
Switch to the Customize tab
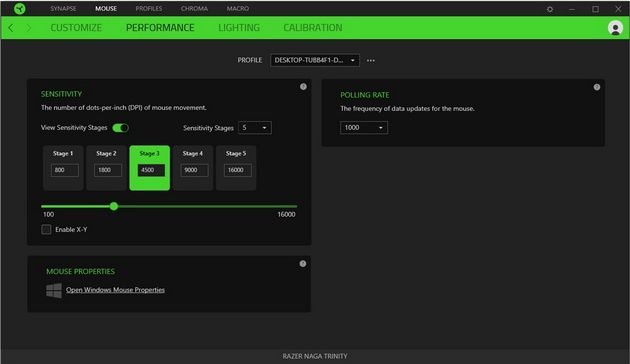tap(76, 28)
